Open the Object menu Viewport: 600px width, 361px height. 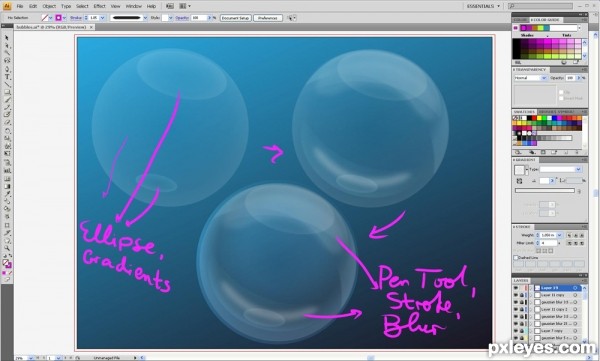click(x=49, y=6)
